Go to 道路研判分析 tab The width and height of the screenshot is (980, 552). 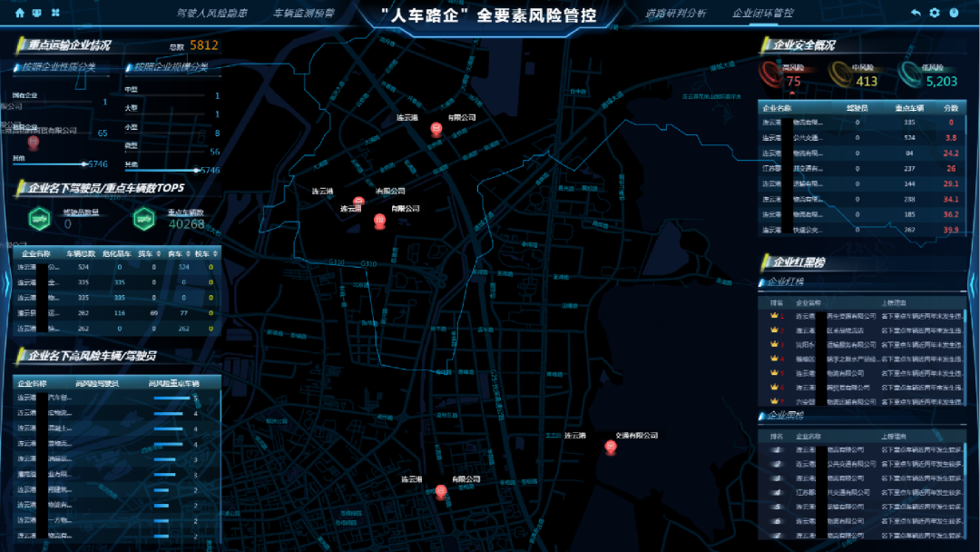pos(675,14)
